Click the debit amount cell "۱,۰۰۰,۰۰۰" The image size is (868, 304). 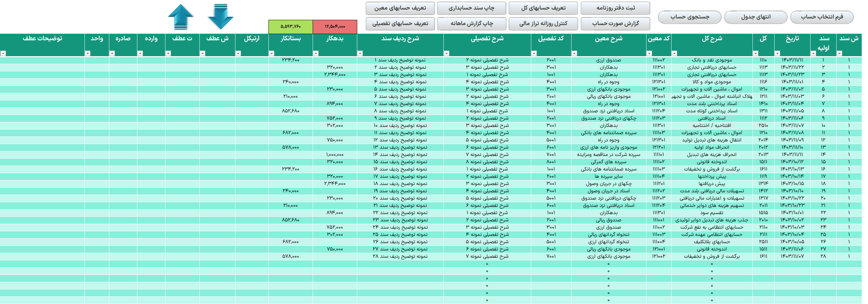coord(334,155)
